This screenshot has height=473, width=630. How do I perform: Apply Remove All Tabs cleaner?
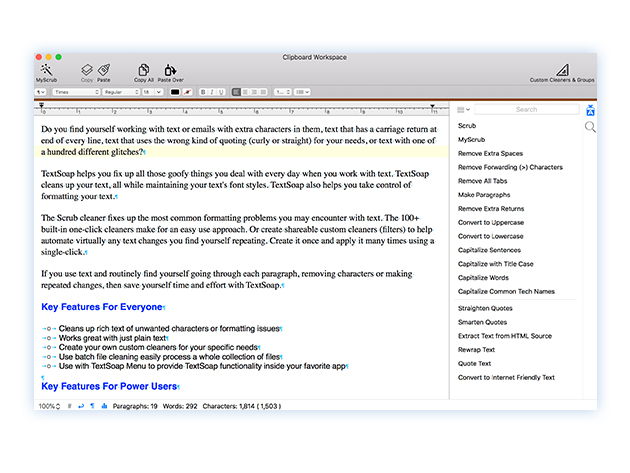[483, 181]
